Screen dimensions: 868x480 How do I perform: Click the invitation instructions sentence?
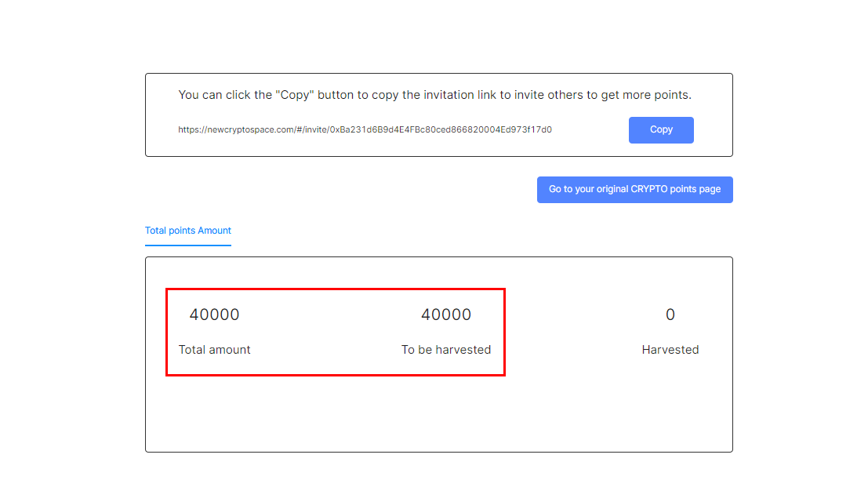point(435,95)
